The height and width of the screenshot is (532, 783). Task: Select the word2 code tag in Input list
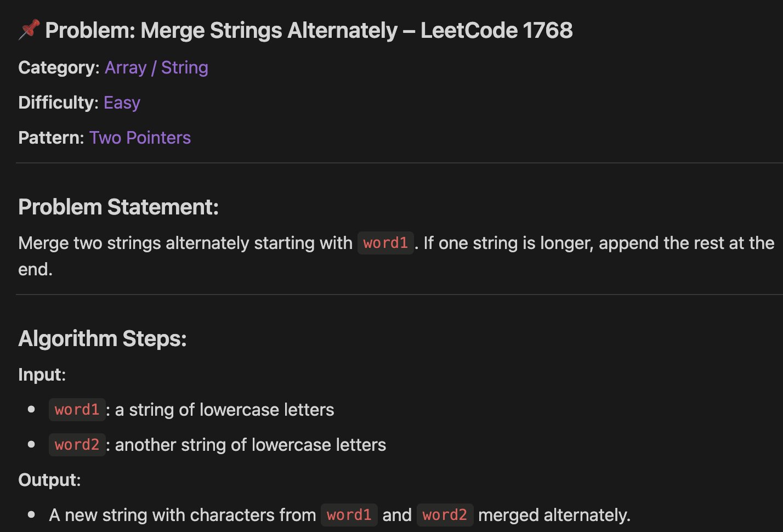click(x=77, y=445)
